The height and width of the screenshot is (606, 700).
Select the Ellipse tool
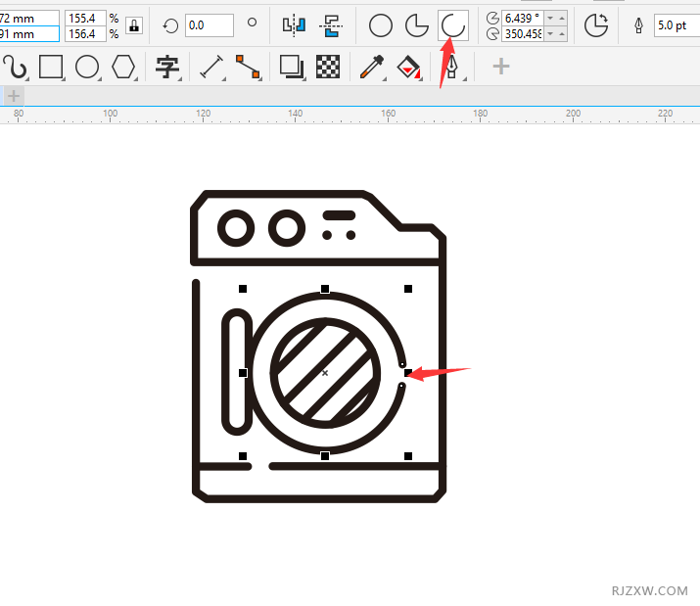[x=87, y=67]
